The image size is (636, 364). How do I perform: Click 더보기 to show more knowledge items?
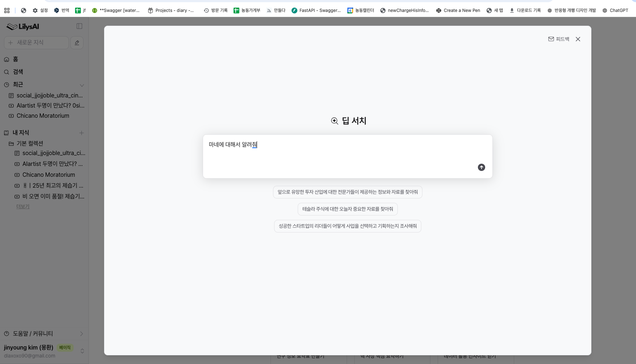coord(22,206)
